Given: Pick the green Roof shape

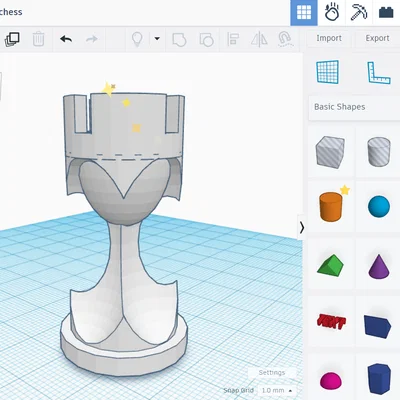Looking at the screenshot, I should (x=330, y=265).
